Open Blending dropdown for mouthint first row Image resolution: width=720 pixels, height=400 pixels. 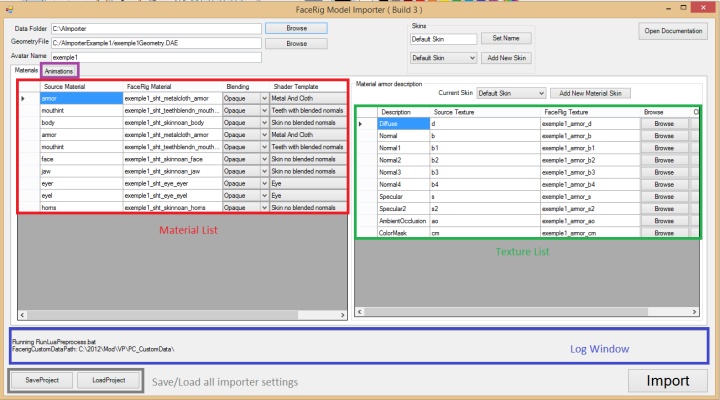point(264,111)
